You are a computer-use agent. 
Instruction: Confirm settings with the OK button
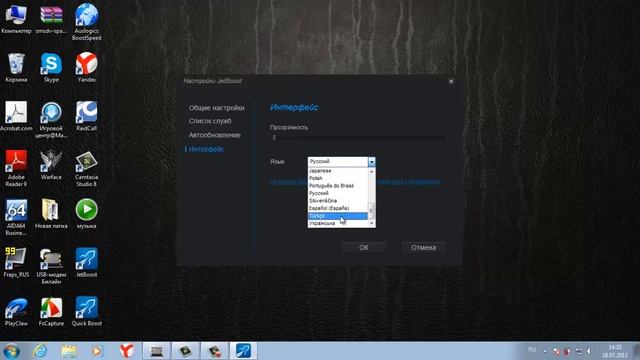(364, 247)
